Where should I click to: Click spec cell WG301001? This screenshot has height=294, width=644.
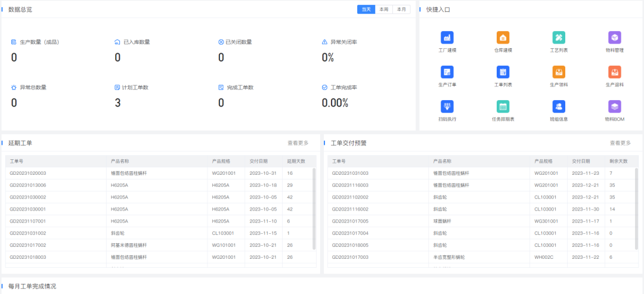tap(546, 221)
